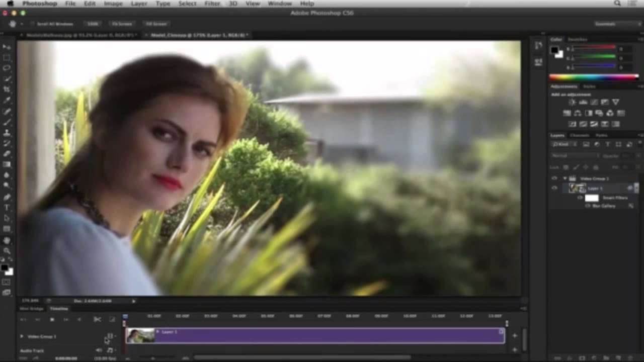Click the color spectrum ramp
Viewport: 644px width, 362px height.
click(594, 77)
